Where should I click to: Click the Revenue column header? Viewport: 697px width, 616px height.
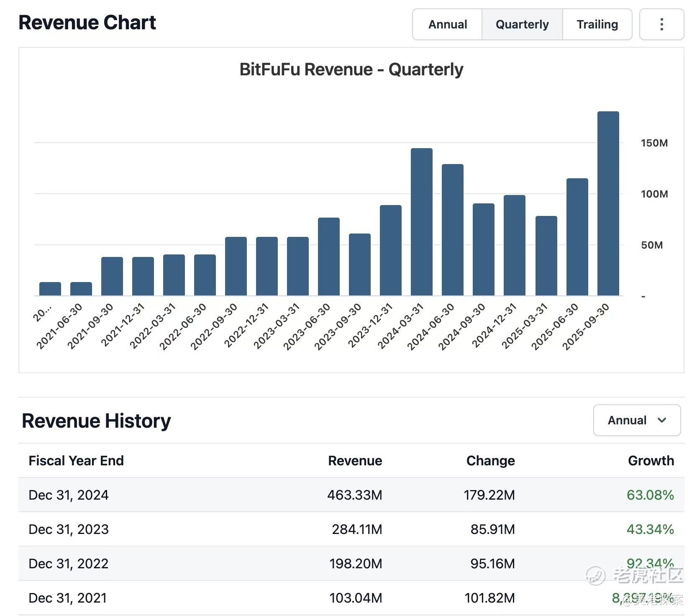[x=355, y=461]
